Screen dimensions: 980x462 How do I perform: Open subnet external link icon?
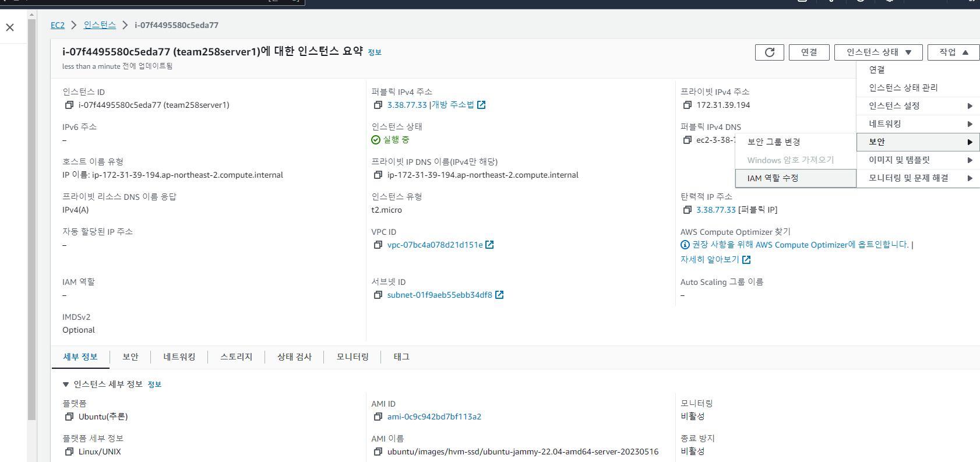[499, 295]
